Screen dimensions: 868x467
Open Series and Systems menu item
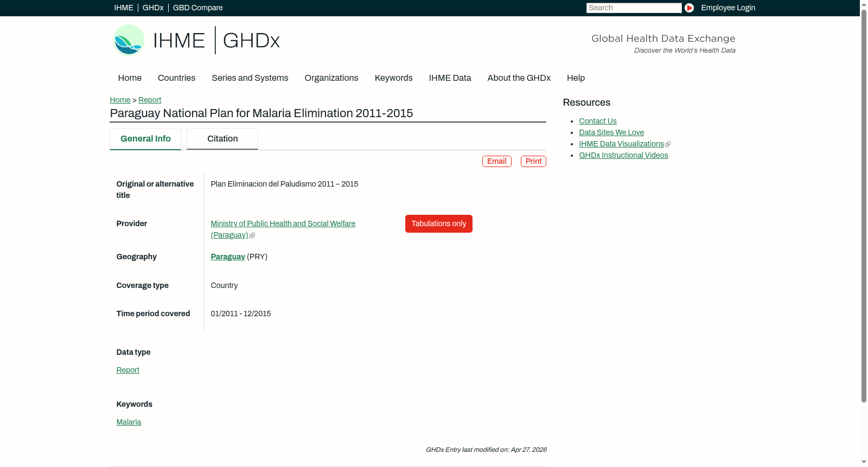[250, 78]
